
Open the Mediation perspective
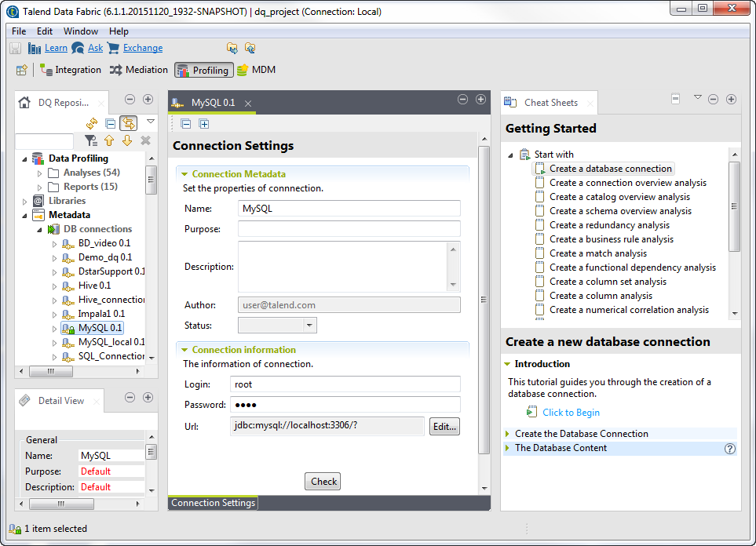coord(139,70)
